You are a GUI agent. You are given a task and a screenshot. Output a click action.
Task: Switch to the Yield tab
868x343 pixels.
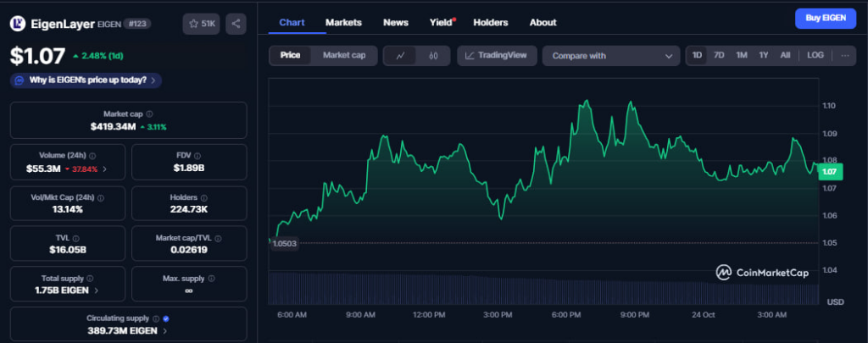click(x=441, y=23)
